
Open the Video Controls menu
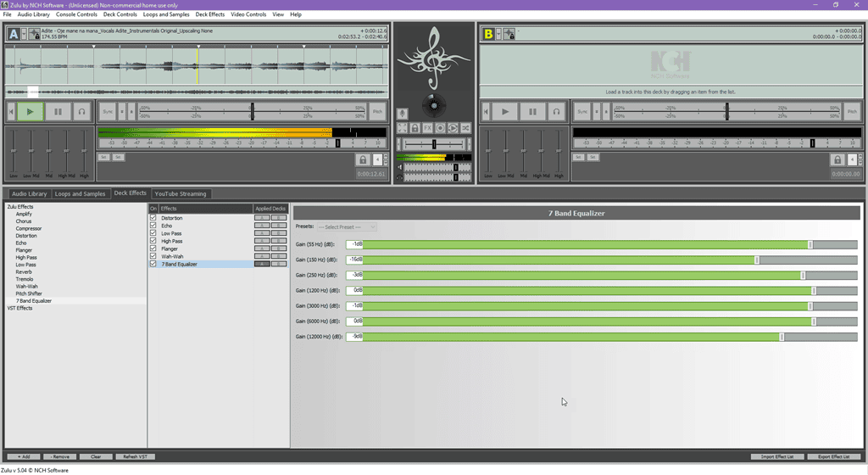point(248,14)
